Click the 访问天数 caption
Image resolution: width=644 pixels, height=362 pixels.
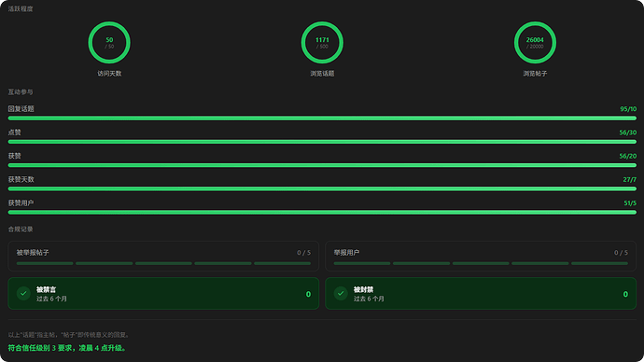pos(109,74)
